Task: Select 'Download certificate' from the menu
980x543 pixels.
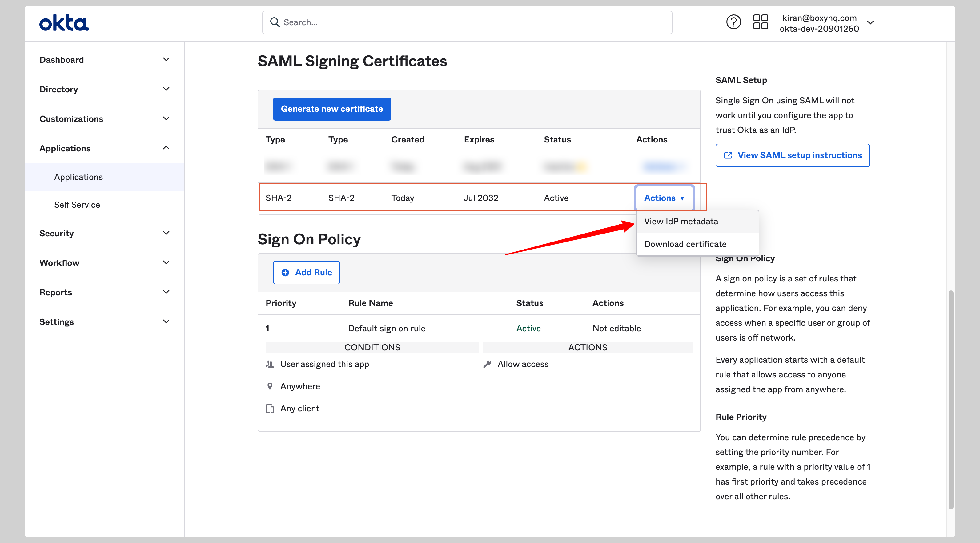Action: pyautogui.click(x=685, y=244)
